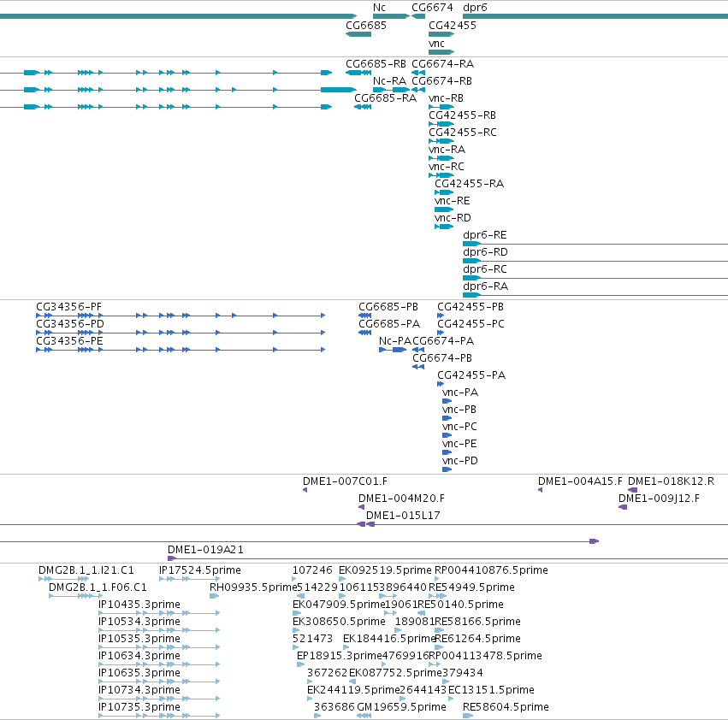The height and width of the screenshot is (720, 728).
Task: Click the dpr6-RD transcript label
Action: coord(485,252)
